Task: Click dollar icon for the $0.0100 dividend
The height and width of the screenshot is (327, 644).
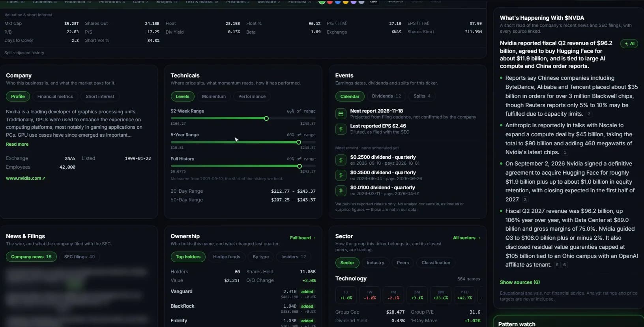Action: click(341, 191)
